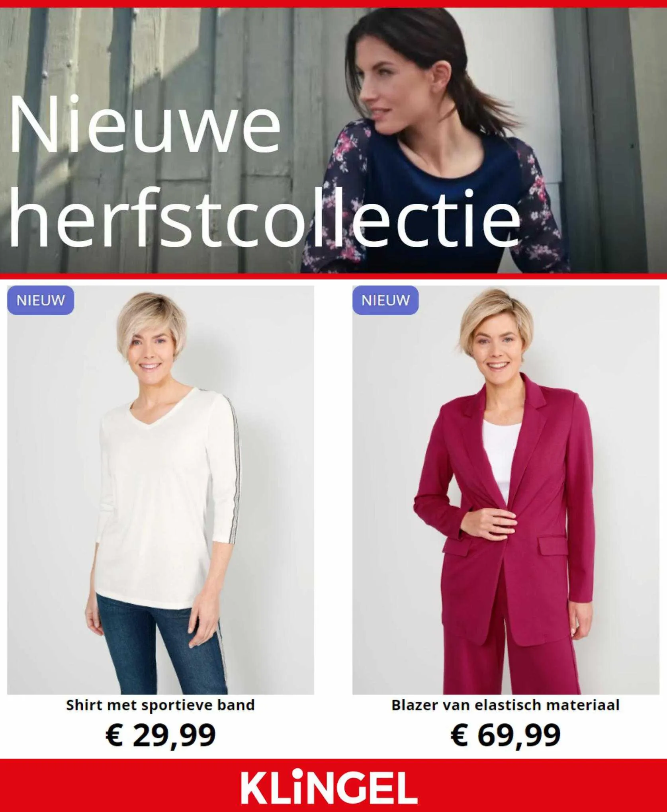Open the white shirt product photo
Image resolution: width=667 pixels, height=812 pixels.
(160, 490)
